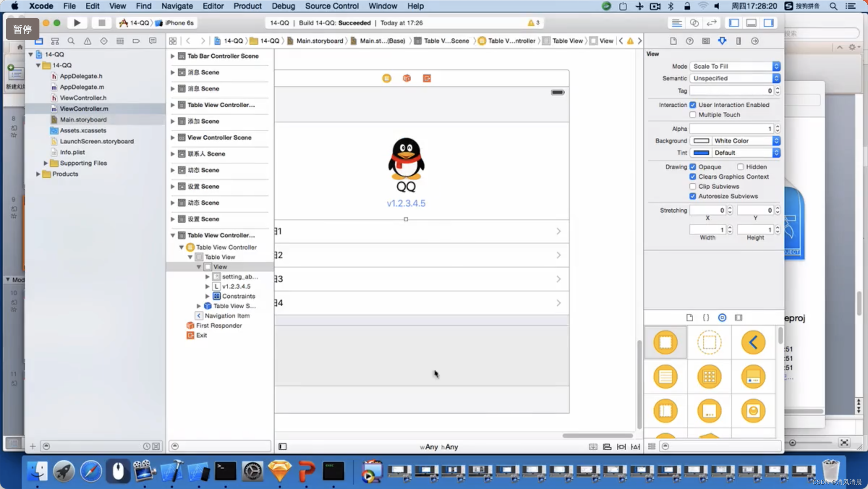This screenshot has height=489, width=868.
Task: Click the size inspector icon in right panel
Action: (737, 41)
